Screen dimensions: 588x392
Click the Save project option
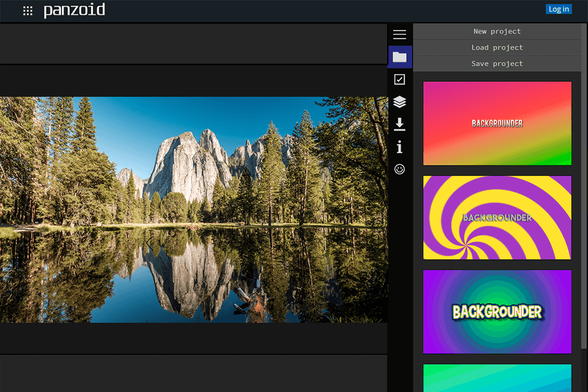(497, 64)
